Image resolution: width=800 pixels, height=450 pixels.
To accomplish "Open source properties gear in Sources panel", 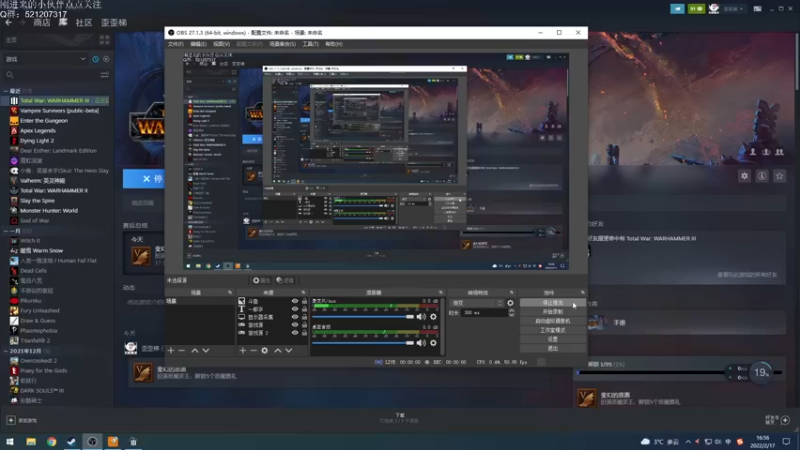I will 264,351.
